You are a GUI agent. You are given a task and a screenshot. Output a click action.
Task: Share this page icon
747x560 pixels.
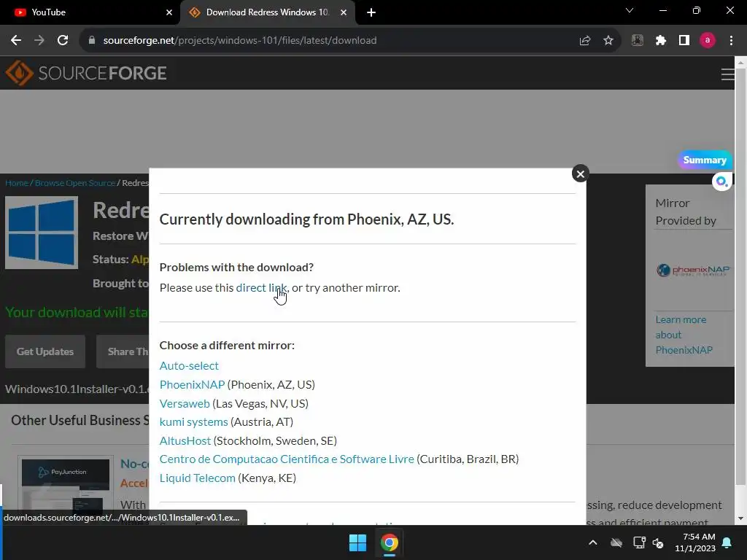click(585, 41)
